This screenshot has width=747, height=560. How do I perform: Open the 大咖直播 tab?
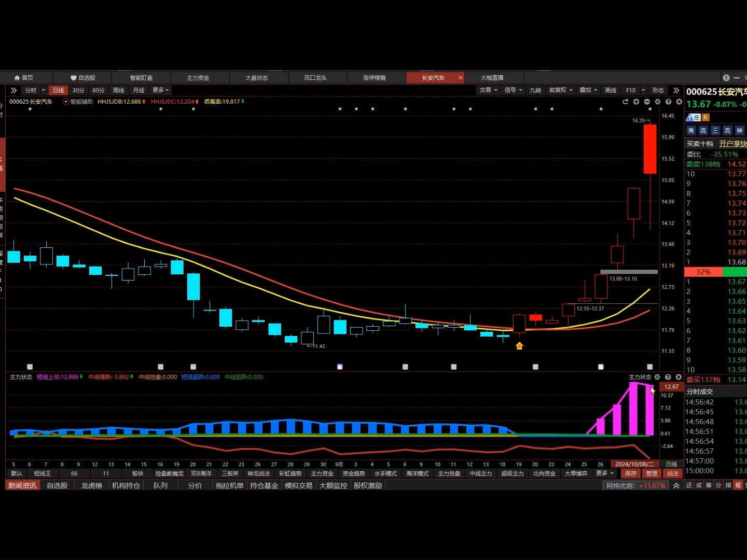pyautogui.click(x=492, y=78)
